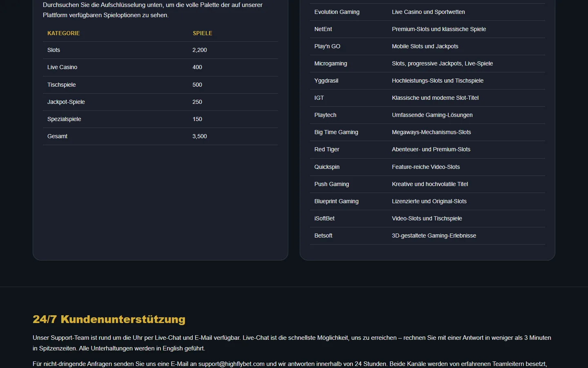
Task: Select the Tischspiele category cell
Action: (62, 85)
